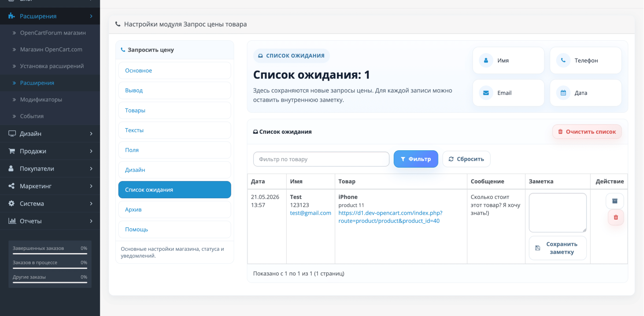This screenshot has width=644, height=316.
Task: Switch to the Поля settings tab
Action: point(175,150)
